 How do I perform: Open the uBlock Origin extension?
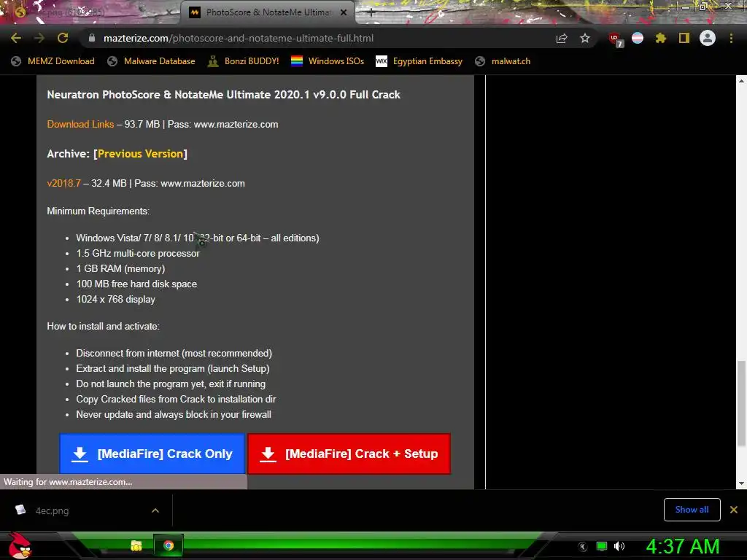(x=615, y=39)
